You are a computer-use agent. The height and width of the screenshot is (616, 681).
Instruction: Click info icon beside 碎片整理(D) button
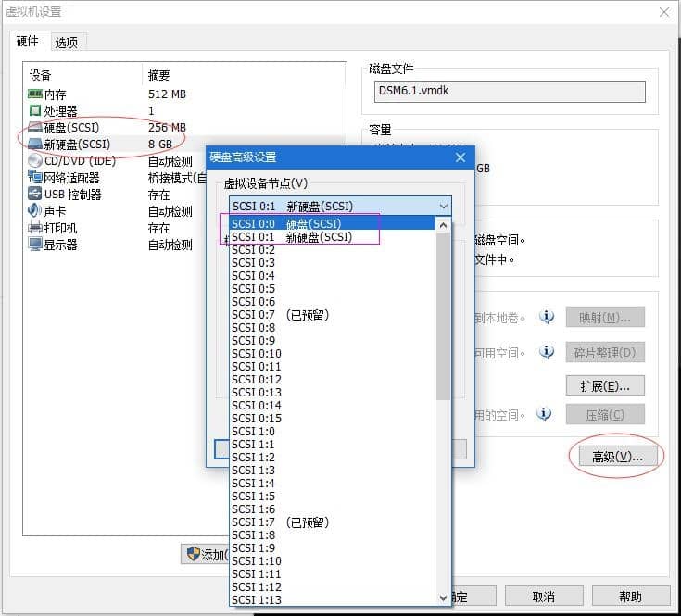point(547,352)
